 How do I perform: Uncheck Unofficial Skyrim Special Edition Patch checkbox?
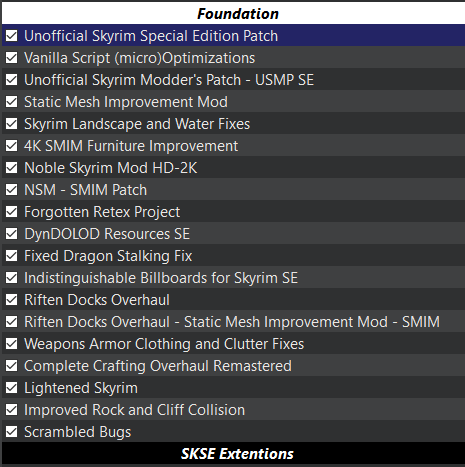pos(12,35)
